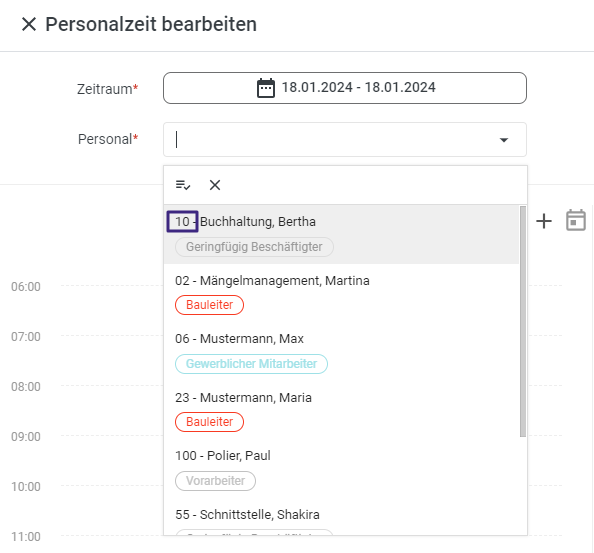Click the Gewerblicher Mitarbeiter tag
The width and height of the screenshot is (594, 553).
coord(251,364)
